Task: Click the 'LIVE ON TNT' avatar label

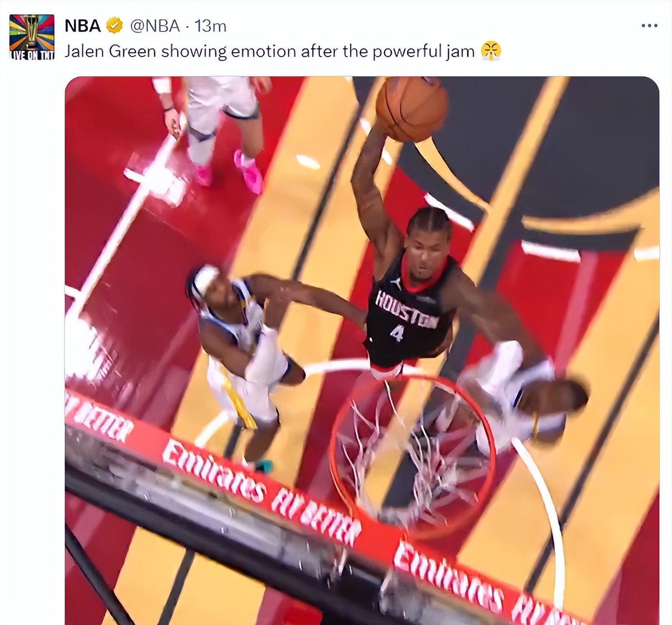Action: [32, 55]
